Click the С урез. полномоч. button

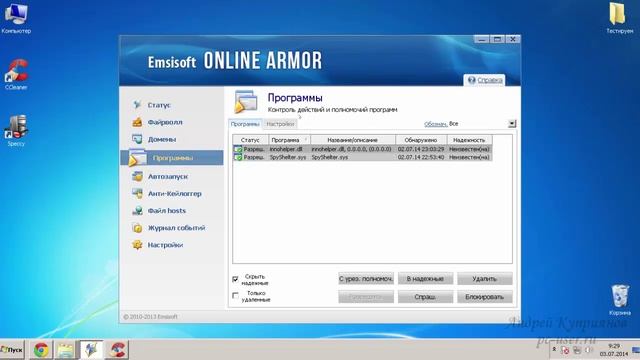pos(366,279)
